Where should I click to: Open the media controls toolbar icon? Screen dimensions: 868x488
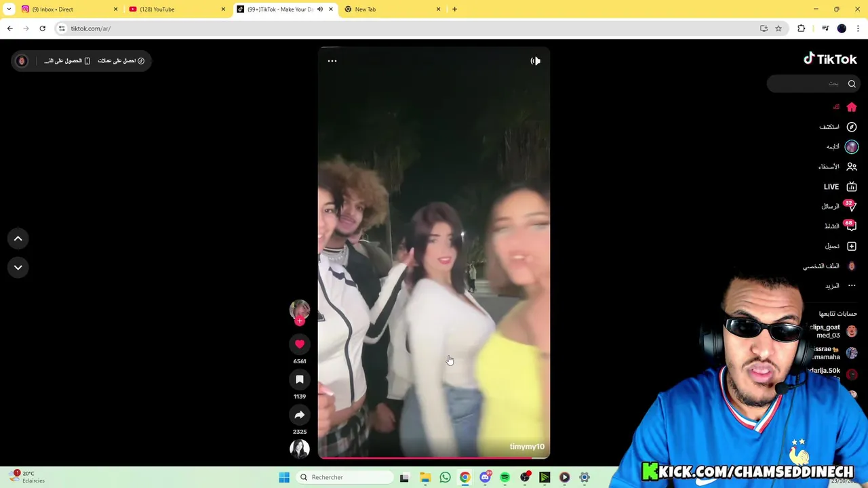pyautogui.click(x=825, y=28)
